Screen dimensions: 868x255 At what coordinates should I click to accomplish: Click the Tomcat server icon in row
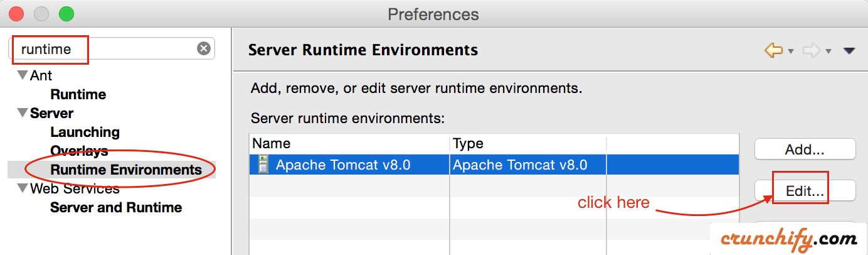(263, 165)
